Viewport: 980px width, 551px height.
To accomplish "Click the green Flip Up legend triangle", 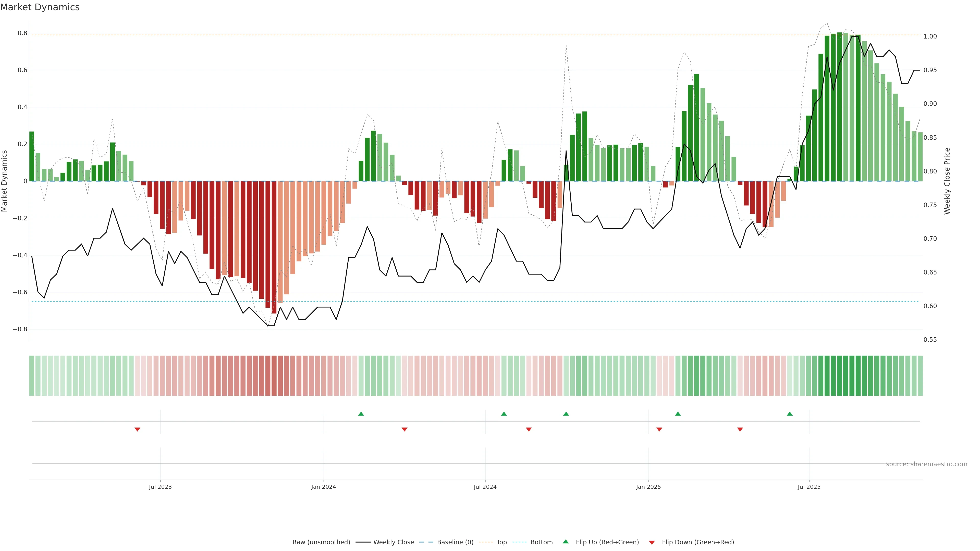I will (x=566, y=542).
